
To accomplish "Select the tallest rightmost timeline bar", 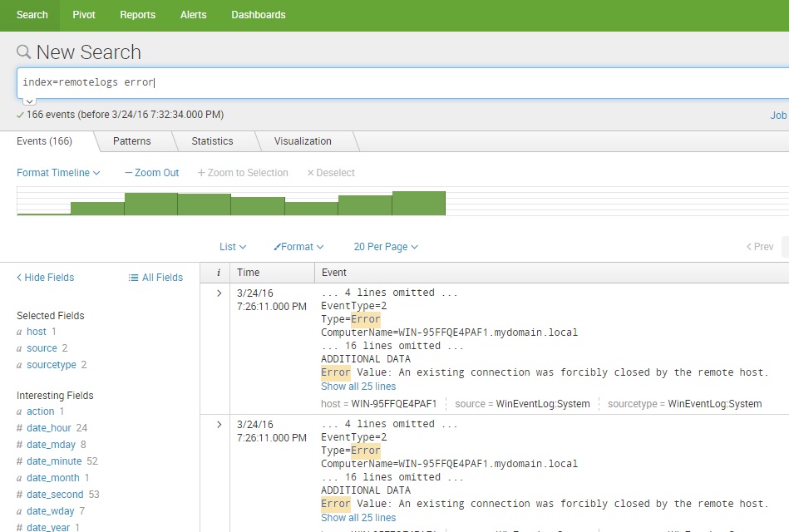I will [x=418, y=204].
